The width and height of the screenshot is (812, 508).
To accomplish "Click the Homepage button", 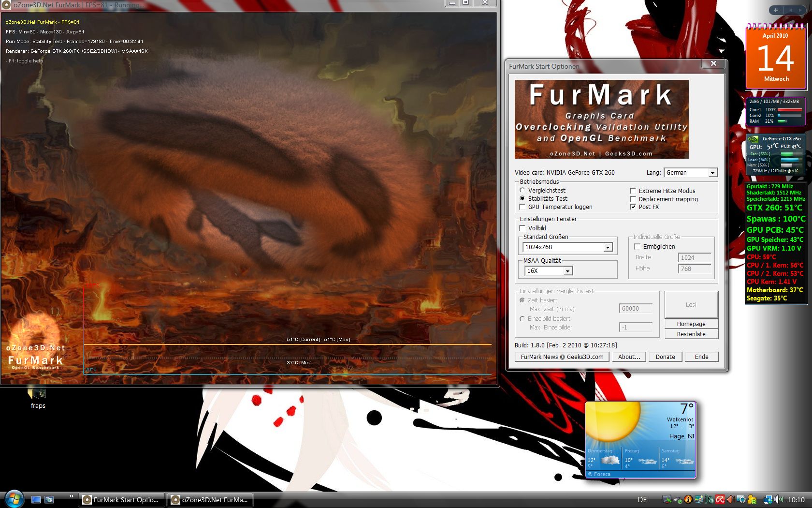I will (691, 324).
